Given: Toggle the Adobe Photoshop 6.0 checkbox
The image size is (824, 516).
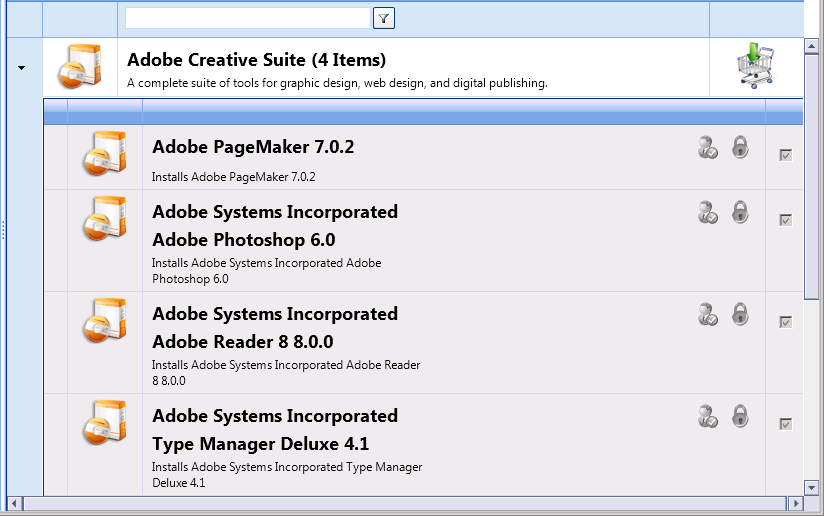Looking at the screenshot, I should [x=786, y=220].
